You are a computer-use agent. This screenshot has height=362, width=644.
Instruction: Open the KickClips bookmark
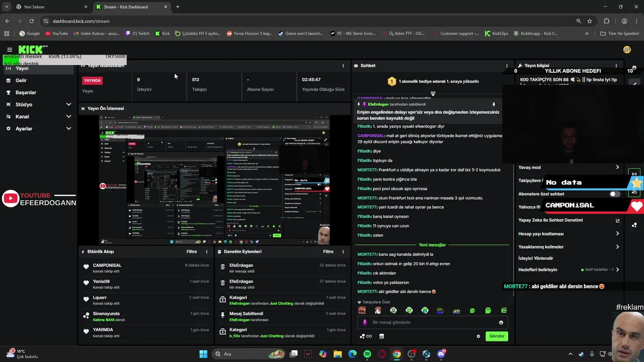[496, 34]
